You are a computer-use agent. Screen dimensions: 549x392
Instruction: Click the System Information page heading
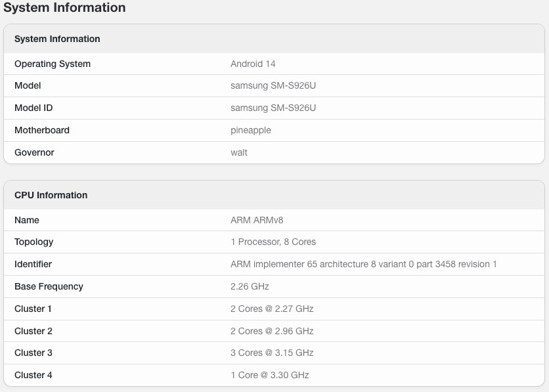point(64,7)
